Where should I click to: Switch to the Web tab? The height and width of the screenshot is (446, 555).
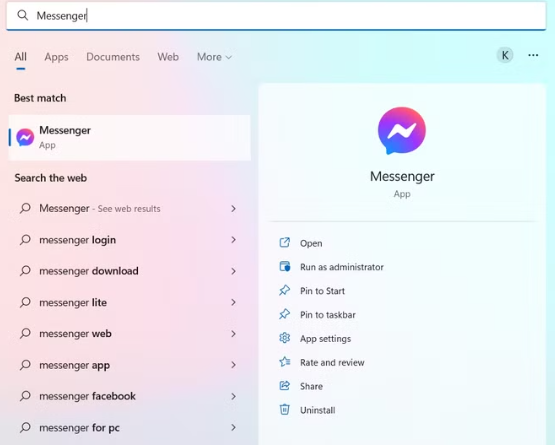point(168,57)
